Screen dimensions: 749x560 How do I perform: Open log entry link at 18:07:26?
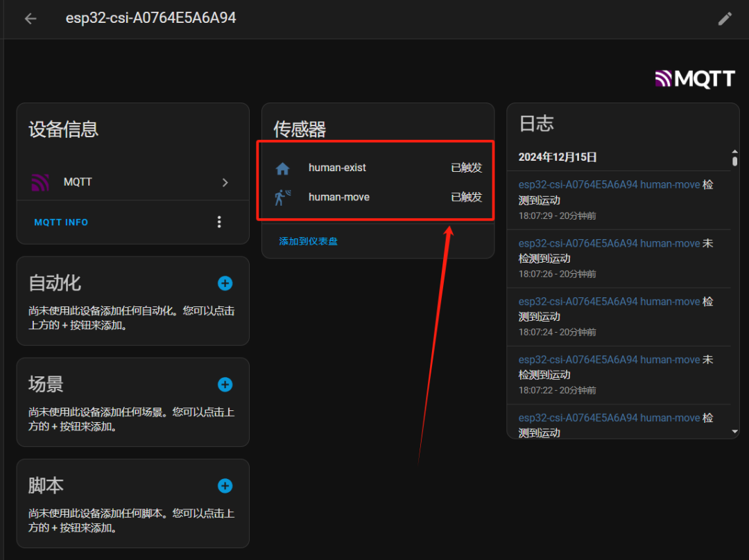tap(609, 243)
